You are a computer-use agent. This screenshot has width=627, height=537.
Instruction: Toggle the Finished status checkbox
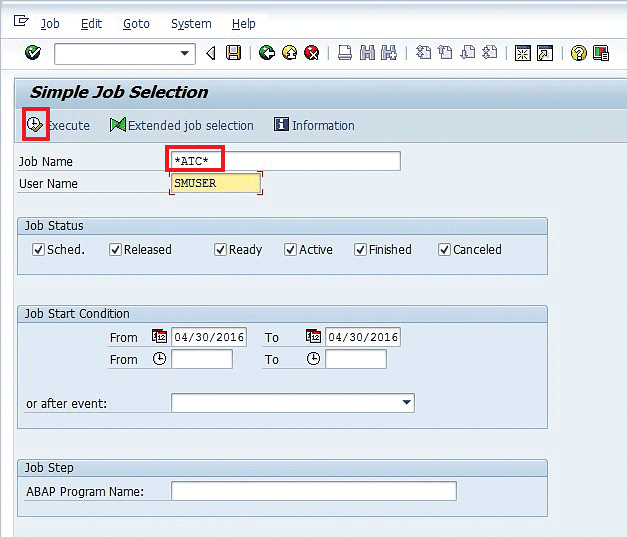(360, 250)
